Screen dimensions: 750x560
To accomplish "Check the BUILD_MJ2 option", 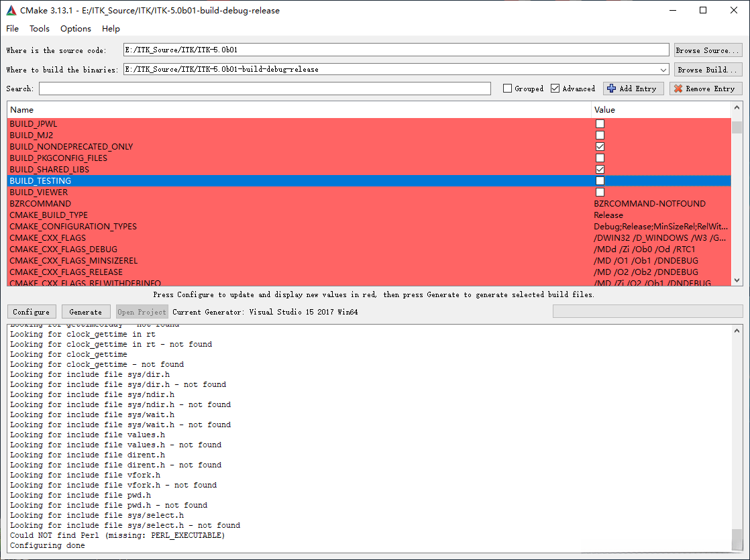I will 600,135.
